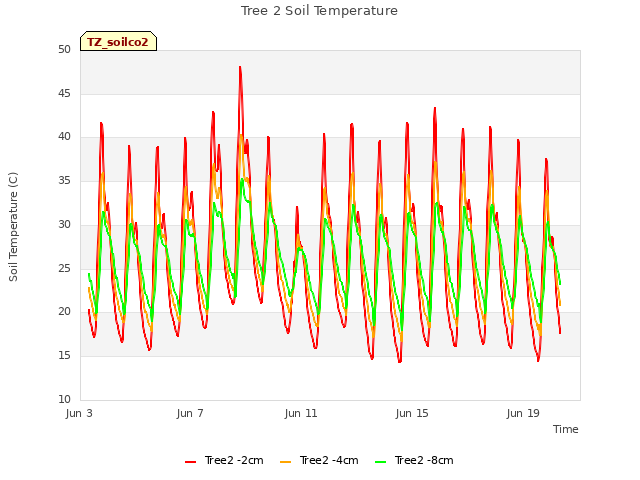
Task: Click the y-axis value 15
Action: (x=64, y=356)
